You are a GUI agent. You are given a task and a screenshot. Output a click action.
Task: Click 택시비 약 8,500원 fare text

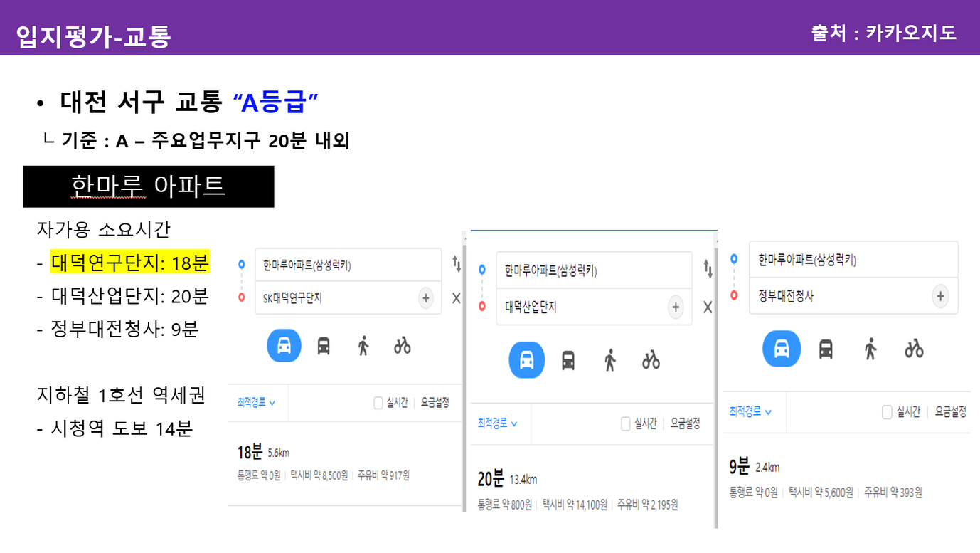(x=319, y=475)
